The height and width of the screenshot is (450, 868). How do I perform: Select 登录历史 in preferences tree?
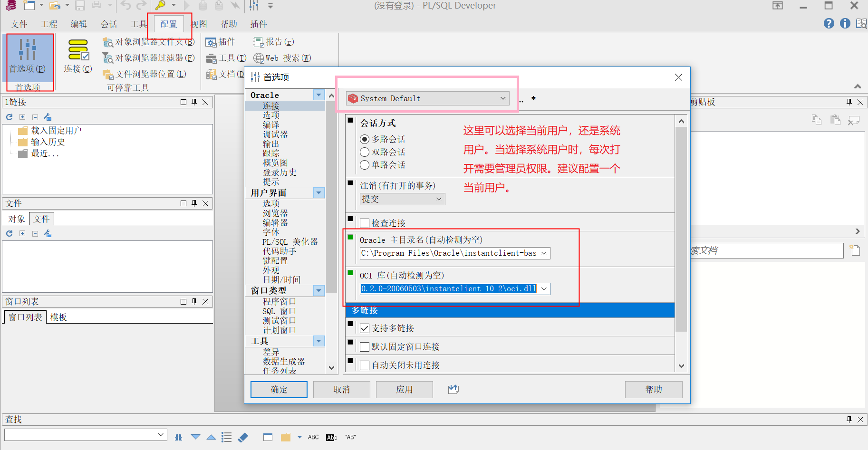(x=280, y=172)
